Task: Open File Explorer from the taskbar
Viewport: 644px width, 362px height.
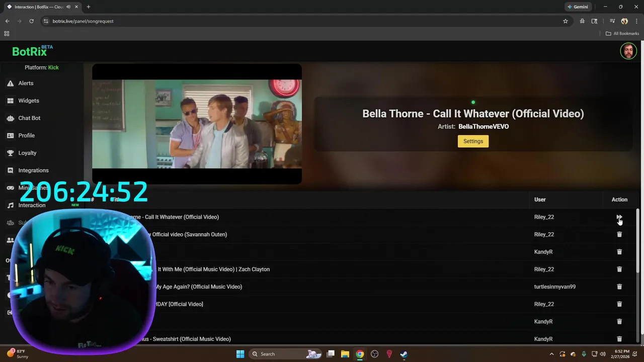Action: (345, 354)
